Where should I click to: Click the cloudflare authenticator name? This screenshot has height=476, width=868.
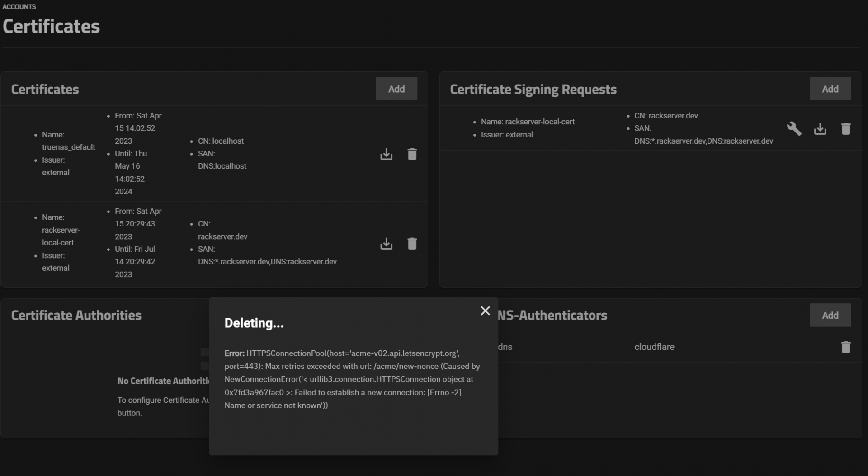654,347
